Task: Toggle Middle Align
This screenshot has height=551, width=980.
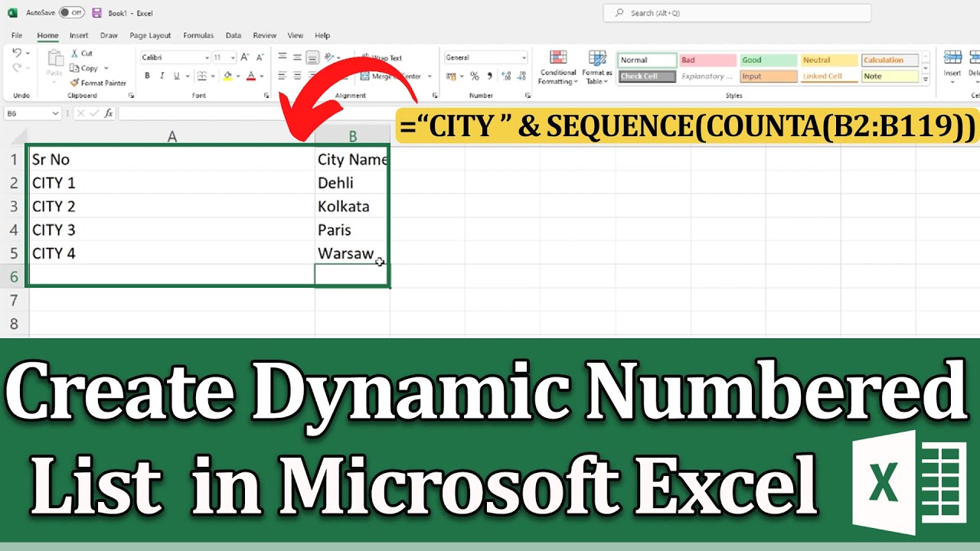Action: [x=297, y=57]
